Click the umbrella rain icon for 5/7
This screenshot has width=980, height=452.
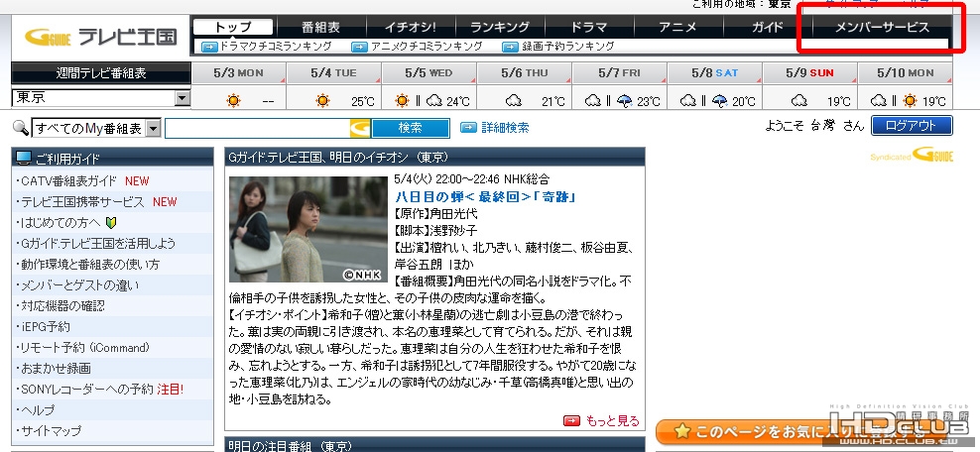pyautogui.click(x=624, y=101)
